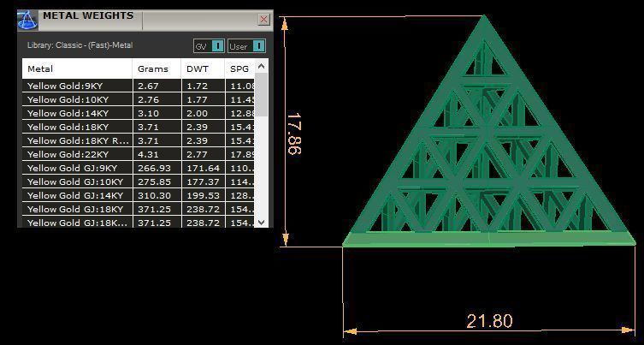This screenshot has width=644, height=345.
Task: Select the Yellow Gold:9KY row
Action: [139, 86]
